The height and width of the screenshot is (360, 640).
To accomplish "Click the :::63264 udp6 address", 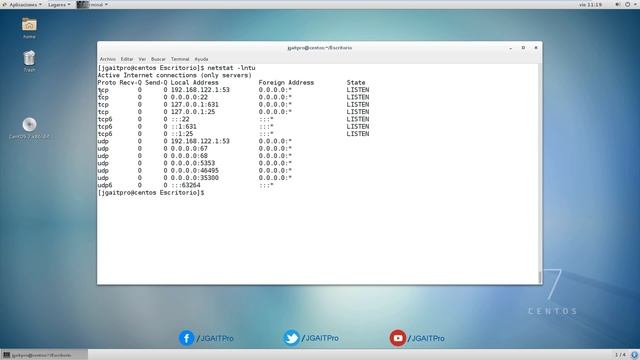I will (x=185, y=185).
